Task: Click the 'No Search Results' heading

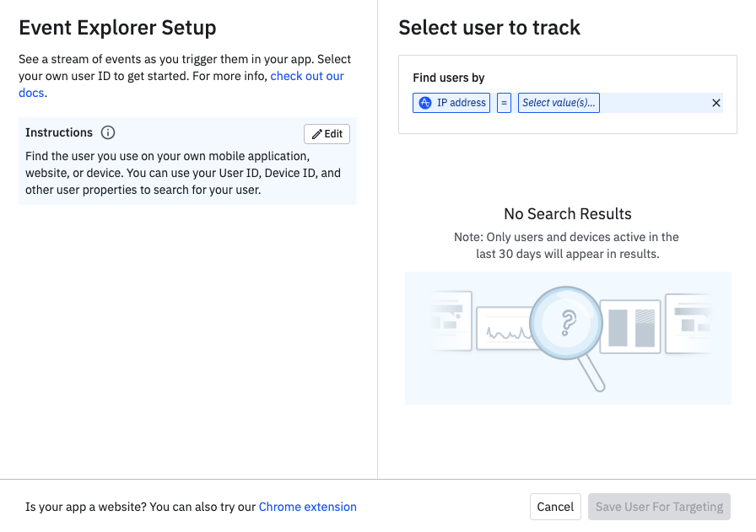Action: (567, 213)
